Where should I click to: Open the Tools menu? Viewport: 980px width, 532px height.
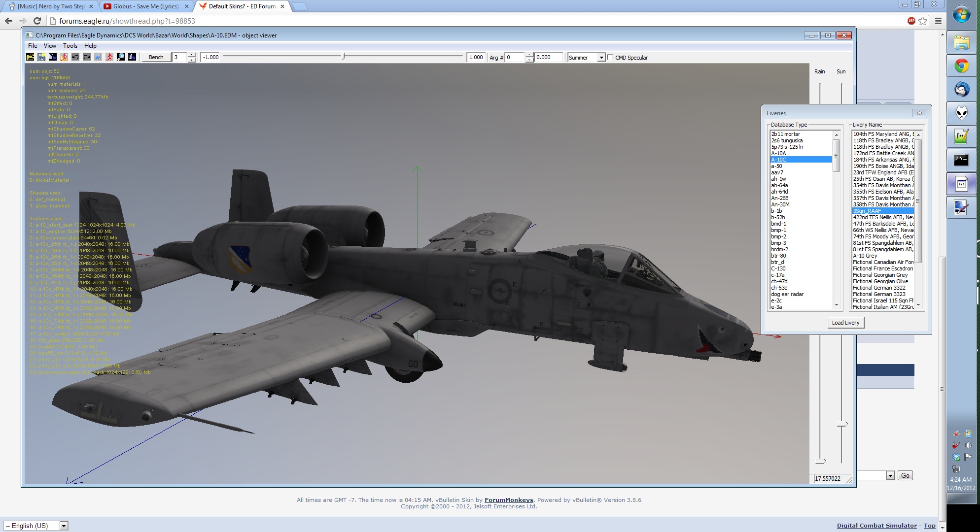pos(70,45)
